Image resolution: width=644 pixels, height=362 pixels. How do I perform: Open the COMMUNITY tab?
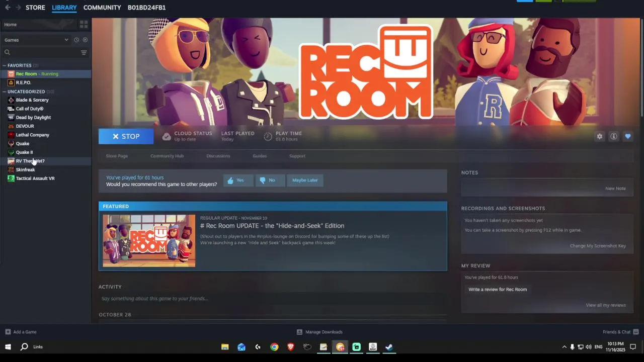pos(102,8)
